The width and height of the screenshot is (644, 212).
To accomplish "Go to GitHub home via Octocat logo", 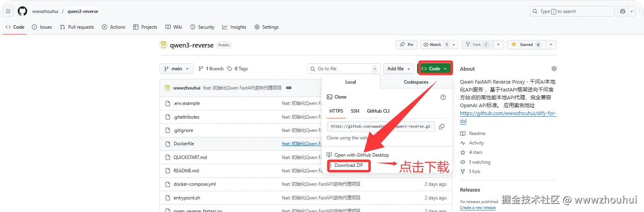I will pos(23,11).
